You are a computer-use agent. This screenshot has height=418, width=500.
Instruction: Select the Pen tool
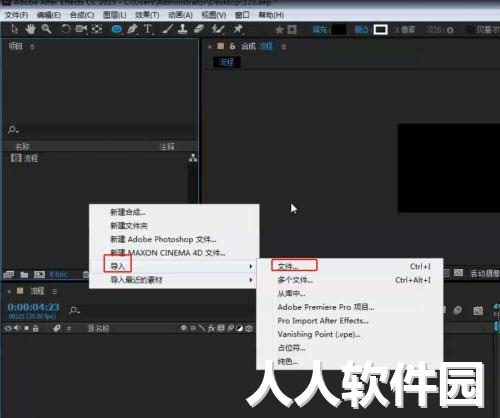click(x=132, y=29)
